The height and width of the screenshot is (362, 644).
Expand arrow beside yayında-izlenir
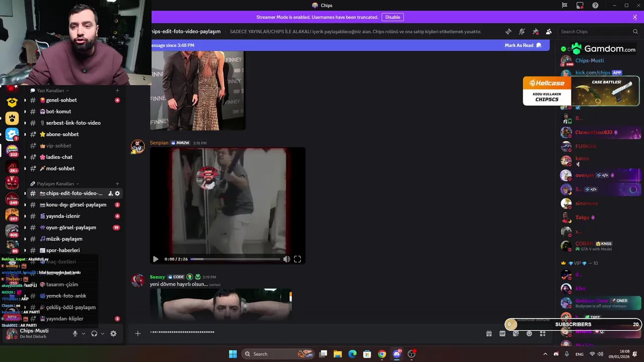[25, 216]
